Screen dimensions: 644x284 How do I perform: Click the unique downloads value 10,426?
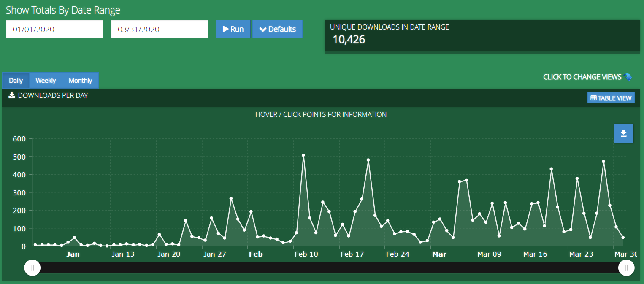pyautogui.click(x=349, y=40)
